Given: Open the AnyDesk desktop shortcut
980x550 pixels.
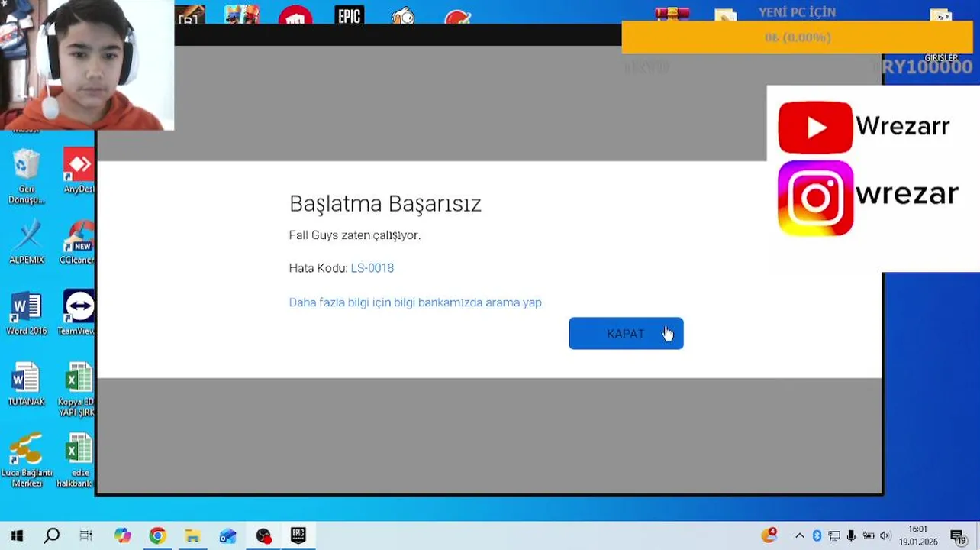Looking at the screenshot, I should (79, 171).
